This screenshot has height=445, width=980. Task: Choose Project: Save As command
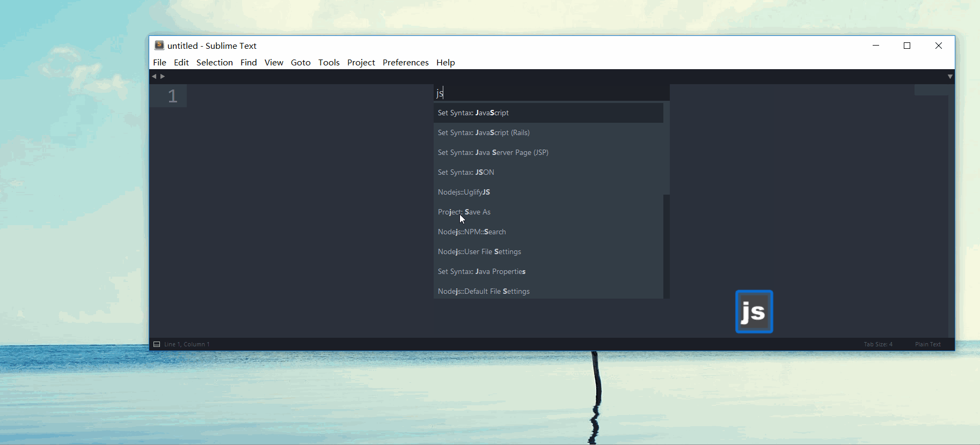point(548,212)
